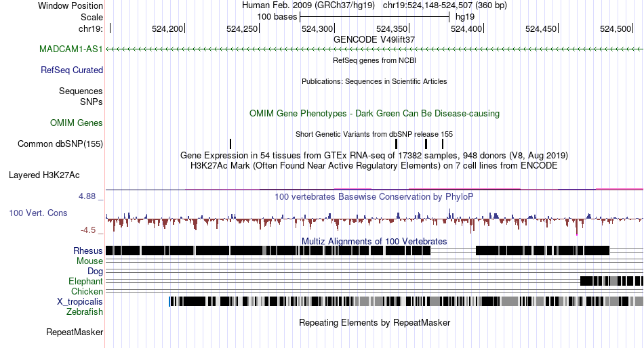Screen dimensions: 644x348
Task: Click the hg19 label beside scale bar
Action: (465, 17)
